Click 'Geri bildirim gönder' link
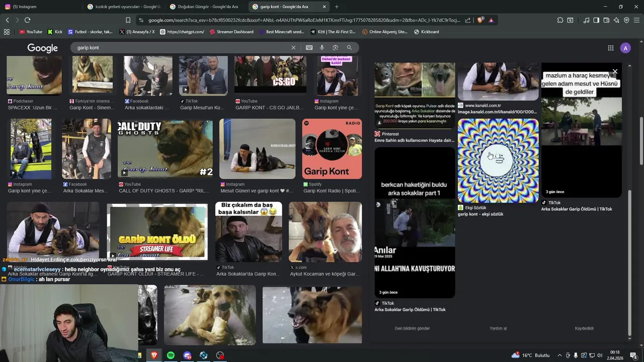Viewport: 644px width, 362px height. pos(412,328)
